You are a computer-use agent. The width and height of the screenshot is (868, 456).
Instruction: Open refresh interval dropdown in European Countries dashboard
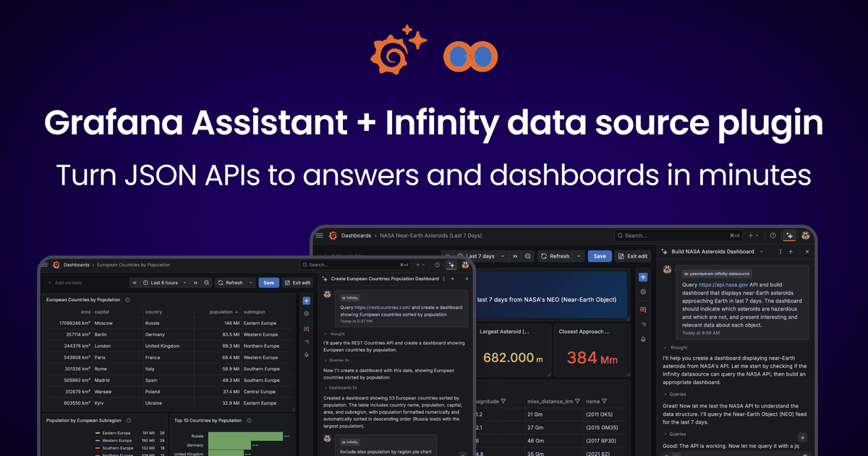[250, 283]
